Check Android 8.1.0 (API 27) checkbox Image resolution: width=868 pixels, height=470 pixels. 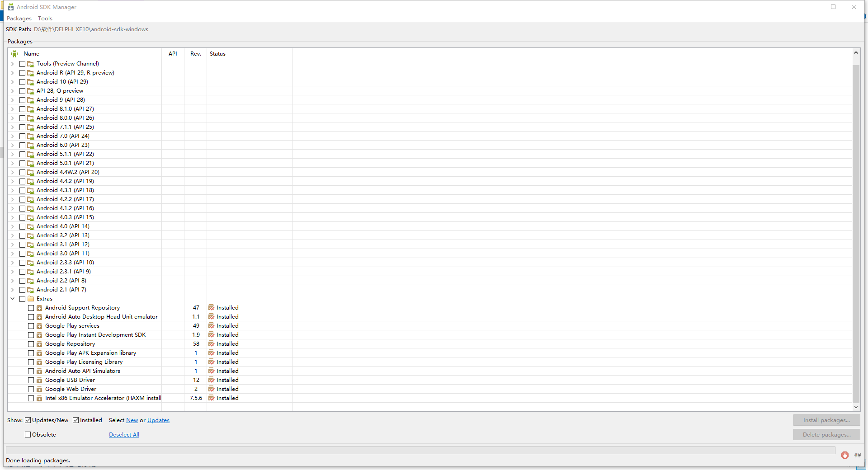[x=22, y=109]
